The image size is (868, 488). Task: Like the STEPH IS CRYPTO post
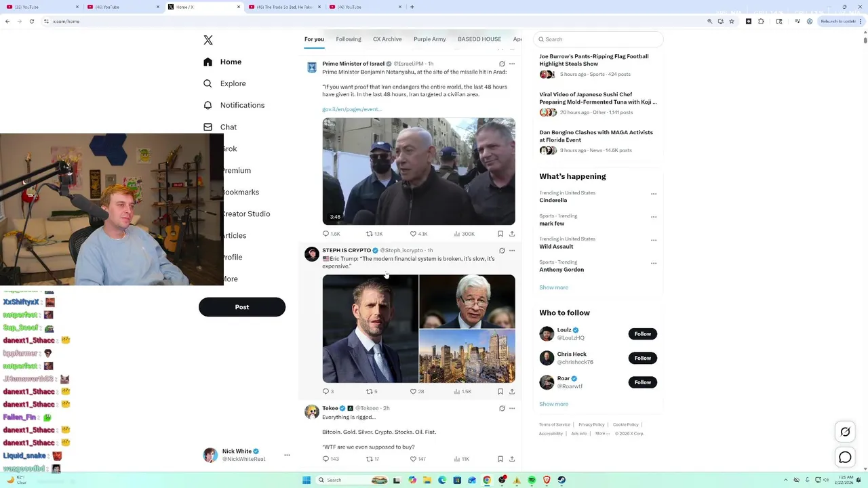point(417,391)
